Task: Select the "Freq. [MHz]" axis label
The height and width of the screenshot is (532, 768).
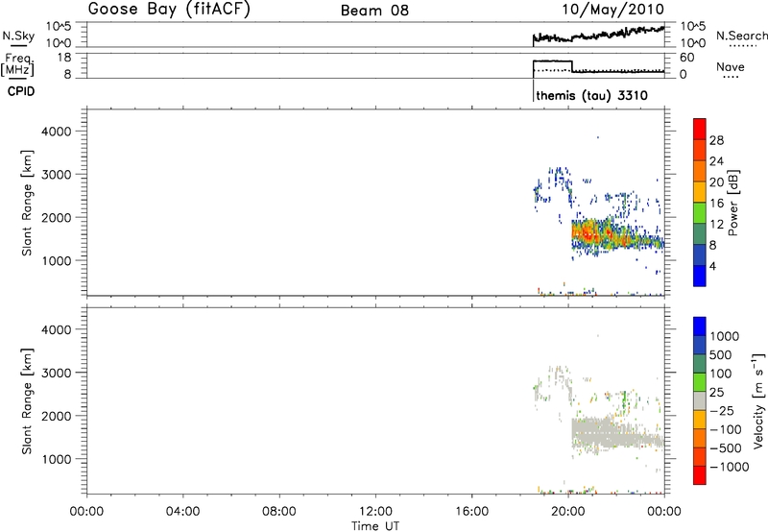Action: (18, 64)
